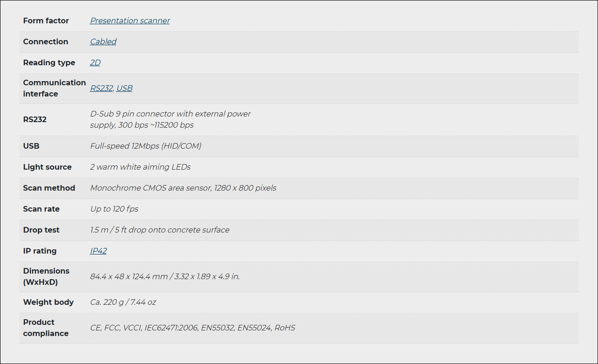Follow the 2D reading type link
Viewport: 598px width, 364px height.
point(95,62)
